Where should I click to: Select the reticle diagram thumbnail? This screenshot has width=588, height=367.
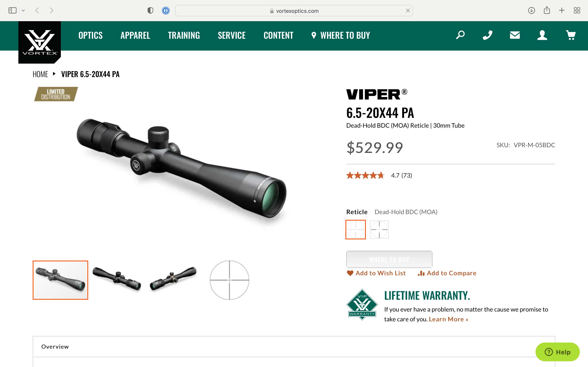point(229,280)
